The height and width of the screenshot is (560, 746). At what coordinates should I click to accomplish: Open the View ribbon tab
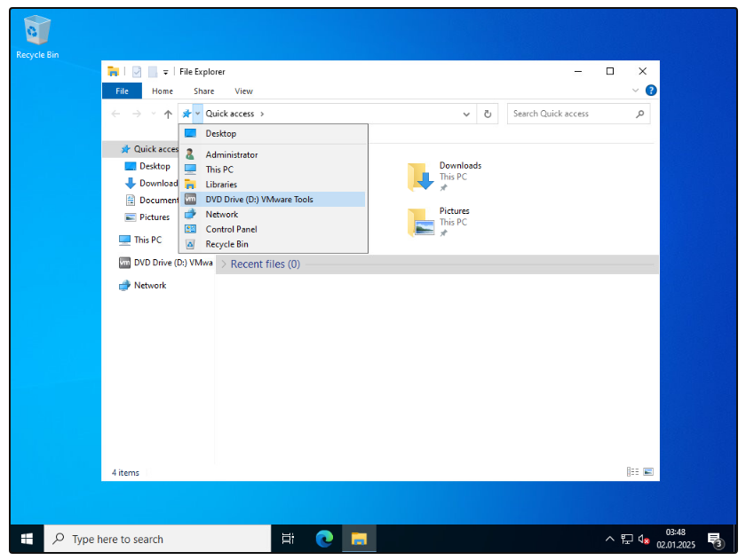coord(243,91)
